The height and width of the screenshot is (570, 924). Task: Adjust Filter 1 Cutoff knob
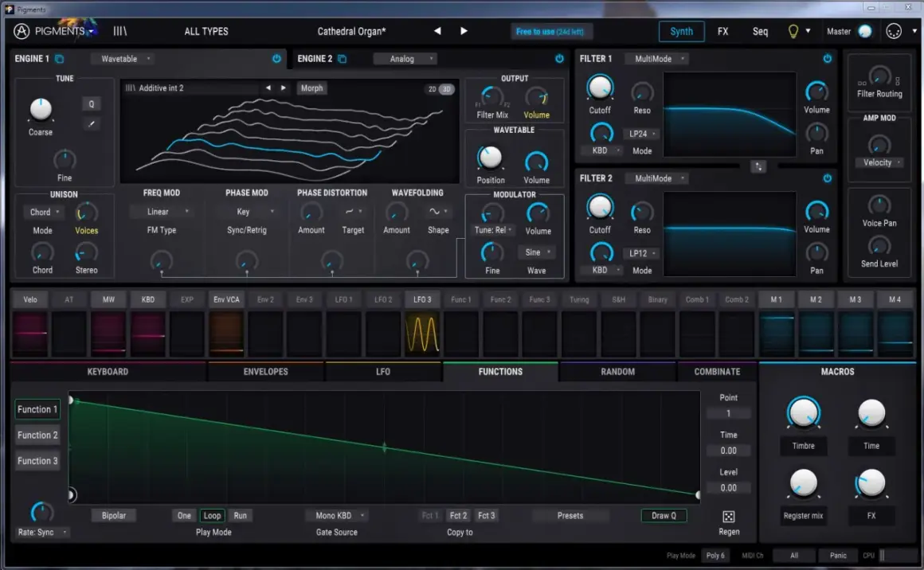tap(600, 87)
